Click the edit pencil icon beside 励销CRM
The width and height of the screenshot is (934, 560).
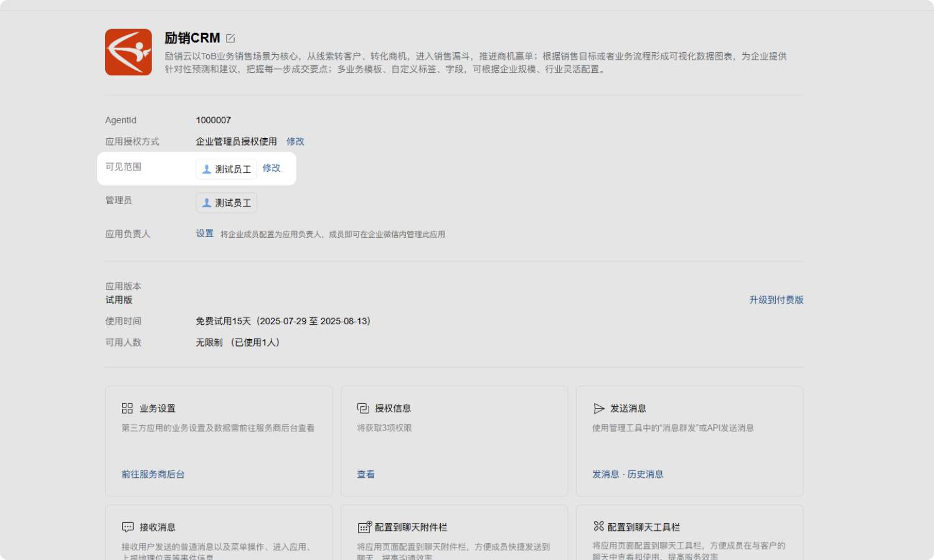click(230, 39)
